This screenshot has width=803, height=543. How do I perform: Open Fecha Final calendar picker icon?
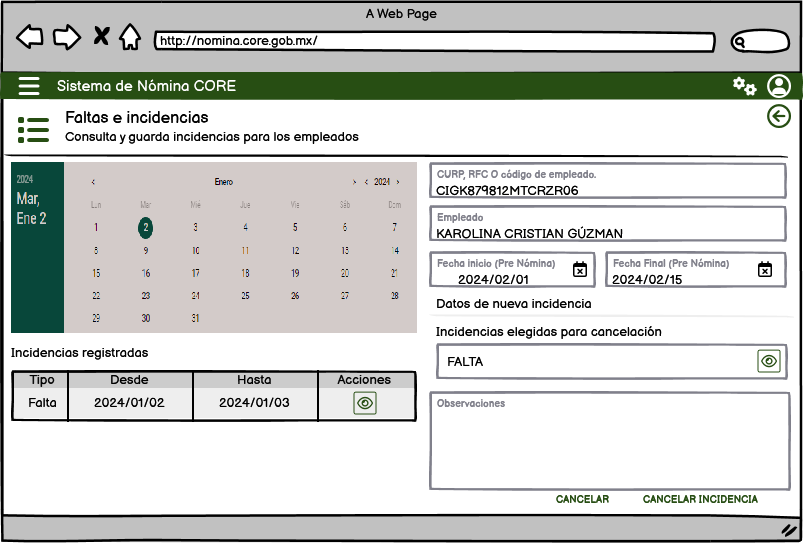[764, 269]
